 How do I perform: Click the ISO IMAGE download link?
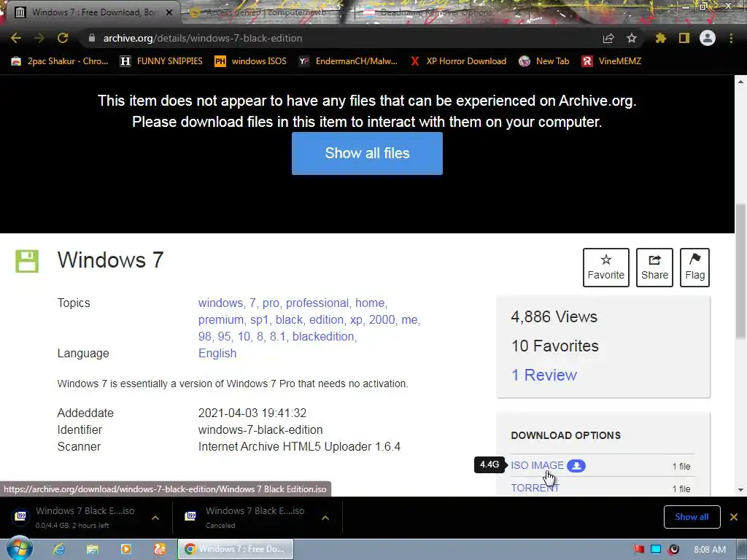[538, 466]
